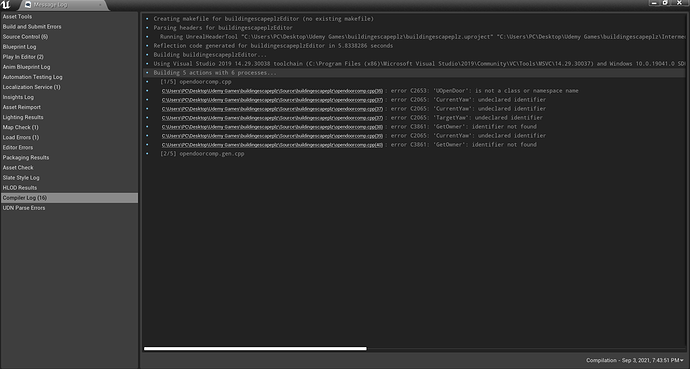
Task: Click the log's horizontal scrollbar thumb
Action: 255,349
